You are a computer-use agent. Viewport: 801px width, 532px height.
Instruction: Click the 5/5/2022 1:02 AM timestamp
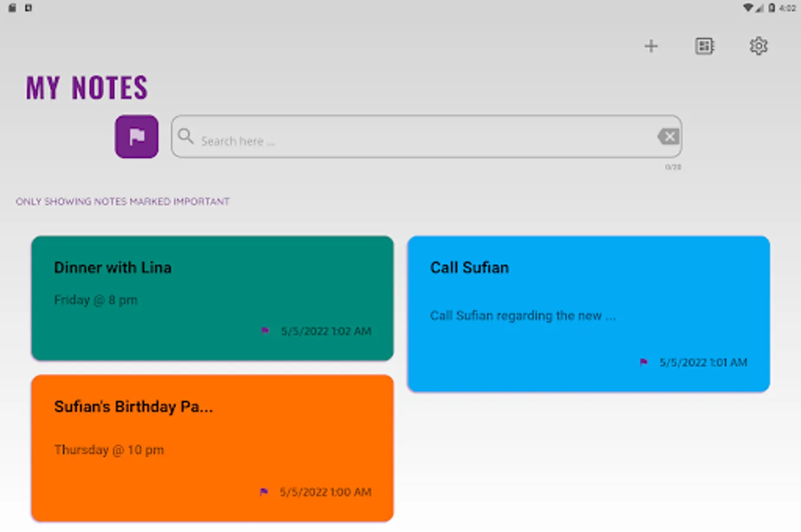(326, 331)
